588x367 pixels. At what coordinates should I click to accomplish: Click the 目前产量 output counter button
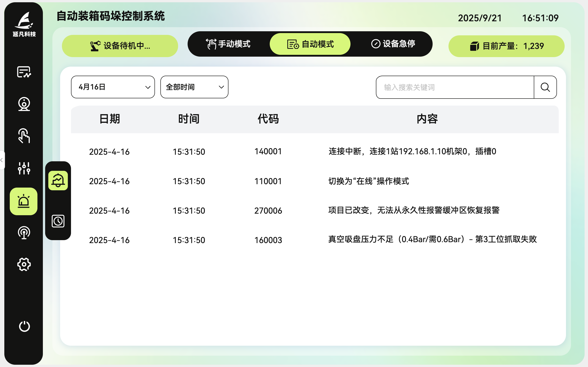pos(506,46)
